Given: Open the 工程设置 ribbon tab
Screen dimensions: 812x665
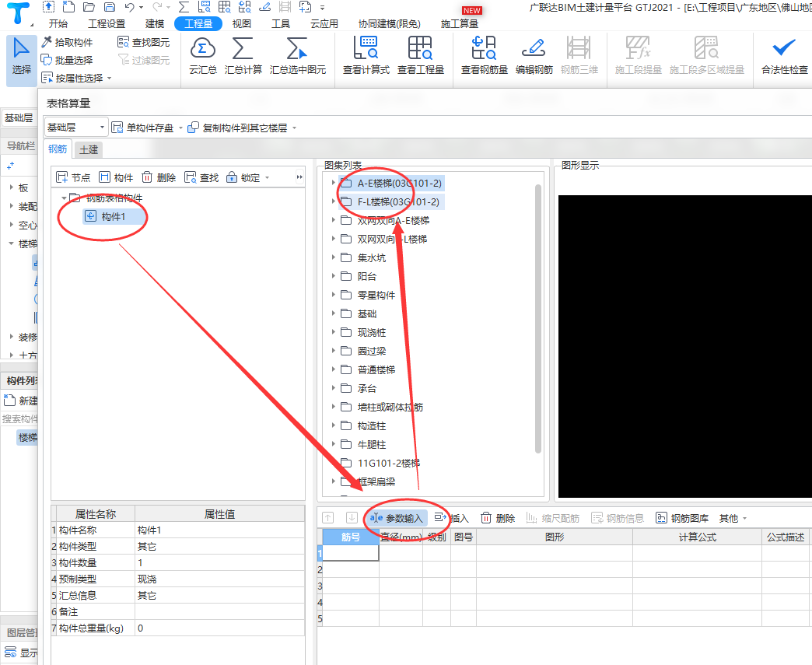Looking at the screenshot, I should (107, 24).
